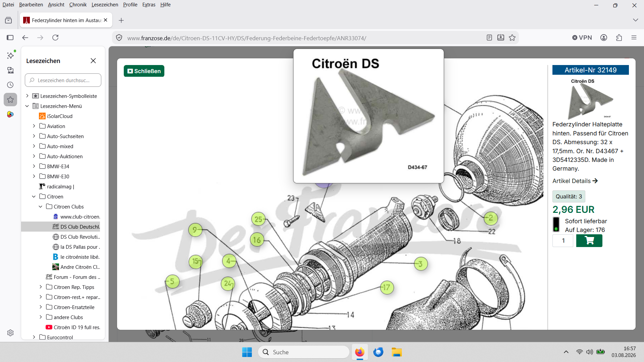The height and width of the screenshot is (362, 644).
Task: Open Firefox from the taskbar
Action: [360, 352]
